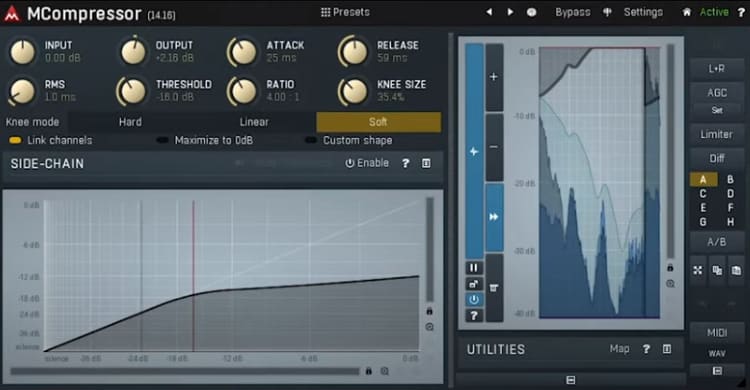The height and width of the screenshot is (390, 750).
Task: Click the bucket icon below the fast-forward button
Action: coord(494,288)
